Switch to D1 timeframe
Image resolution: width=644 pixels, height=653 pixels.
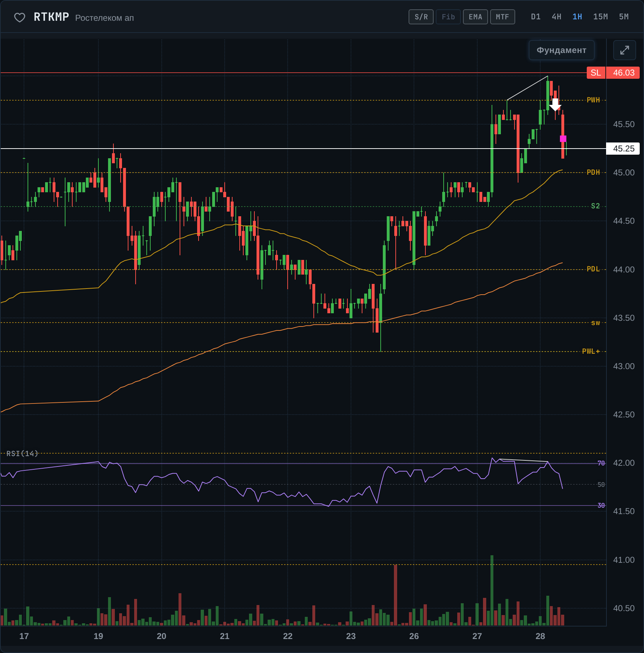536,17
